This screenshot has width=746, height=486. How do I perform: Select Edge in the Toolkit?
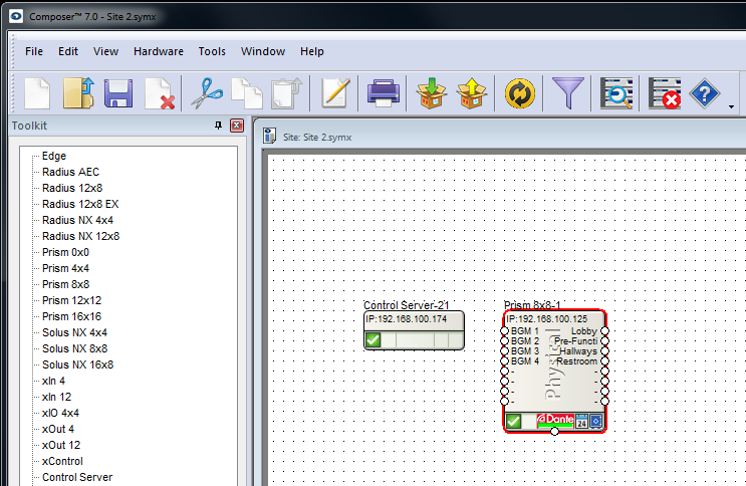[x=54, y=156]
